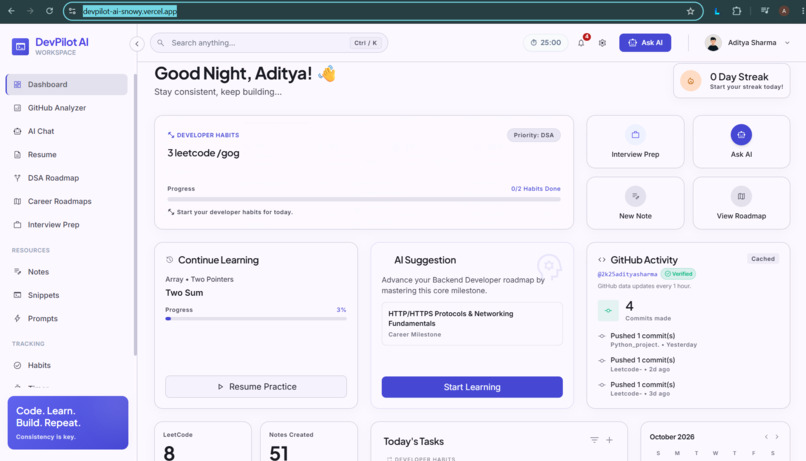Click the Snippets sidebar icon

pos(17,295)
